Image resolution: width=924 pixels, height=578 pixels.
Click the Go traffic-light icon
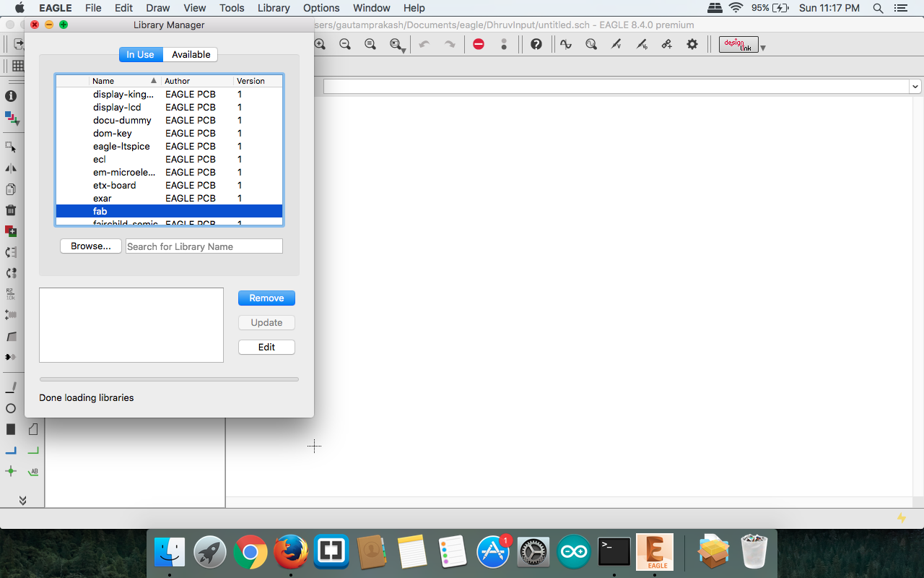click(x=504, y=44)
